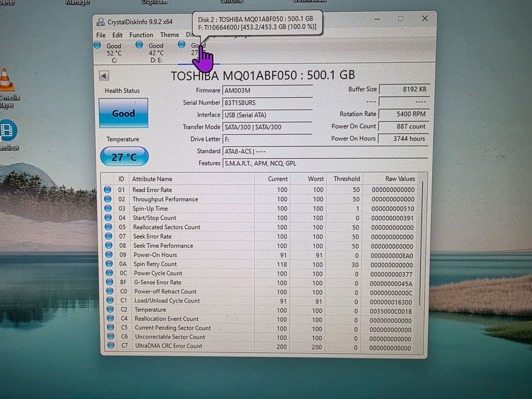Click the previous disk arrow button
532x399 pixels.
(x=104, y=76)
